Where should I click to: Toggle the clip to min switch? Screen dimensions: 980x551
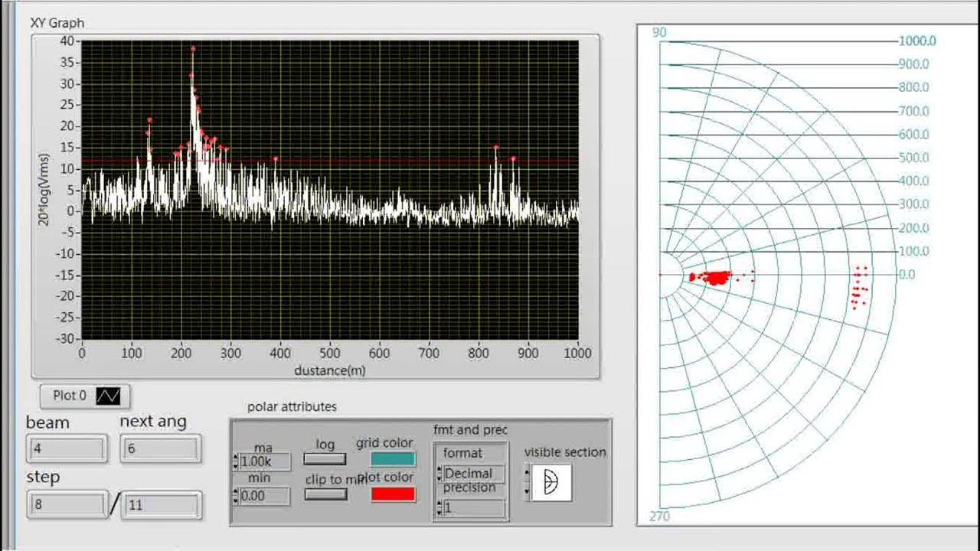tap(325, 494)
